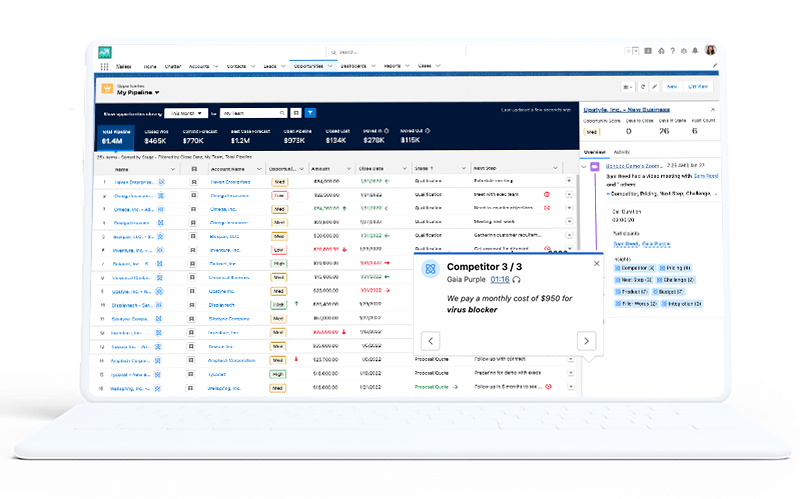Click the blue filter funnel icon
The height and width of the screenshot is (499, 800).
(x=310, y=113)
